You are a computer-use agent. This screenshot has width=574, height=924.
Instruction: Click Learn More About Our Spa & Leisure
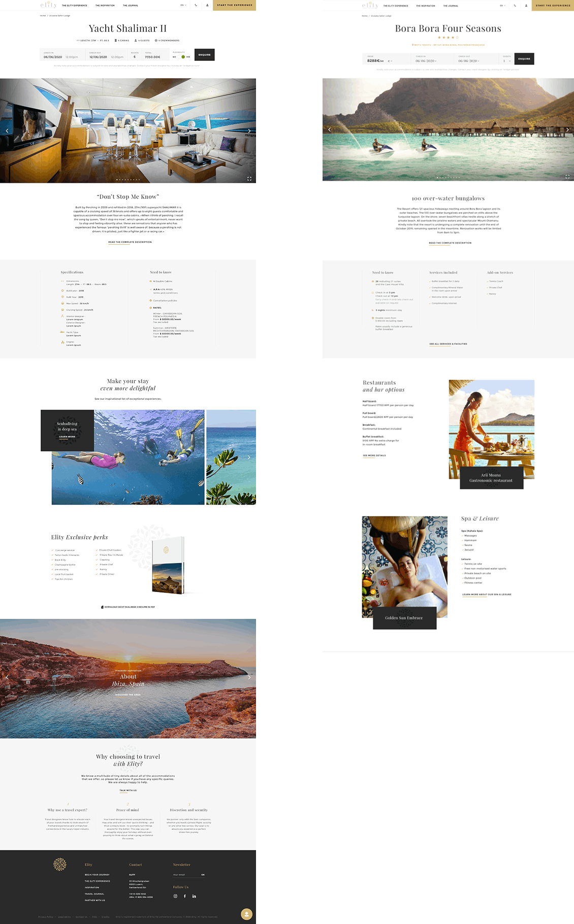tap(487, 595)
